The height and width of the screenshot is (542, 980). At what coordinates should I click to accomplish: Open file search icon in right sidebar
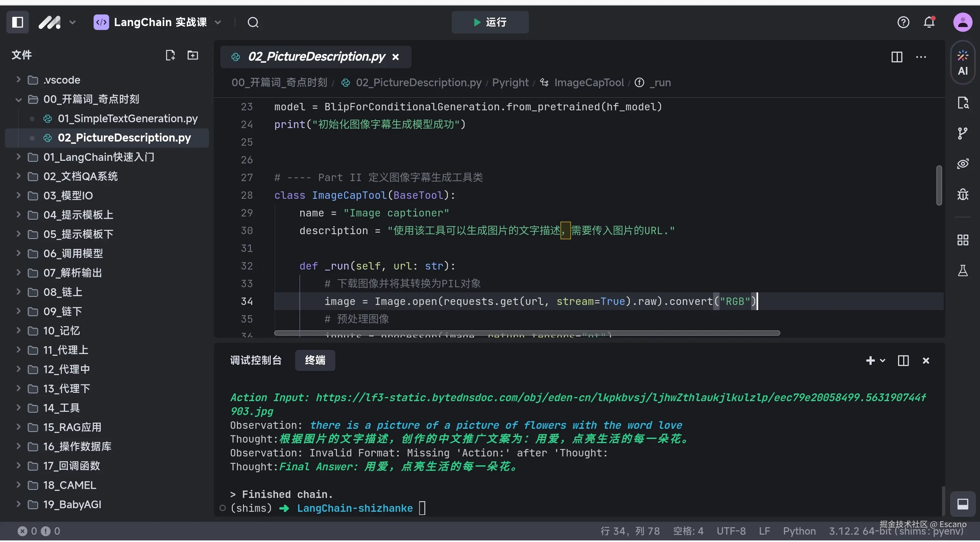pyautogui.click(x=963, y=103)
